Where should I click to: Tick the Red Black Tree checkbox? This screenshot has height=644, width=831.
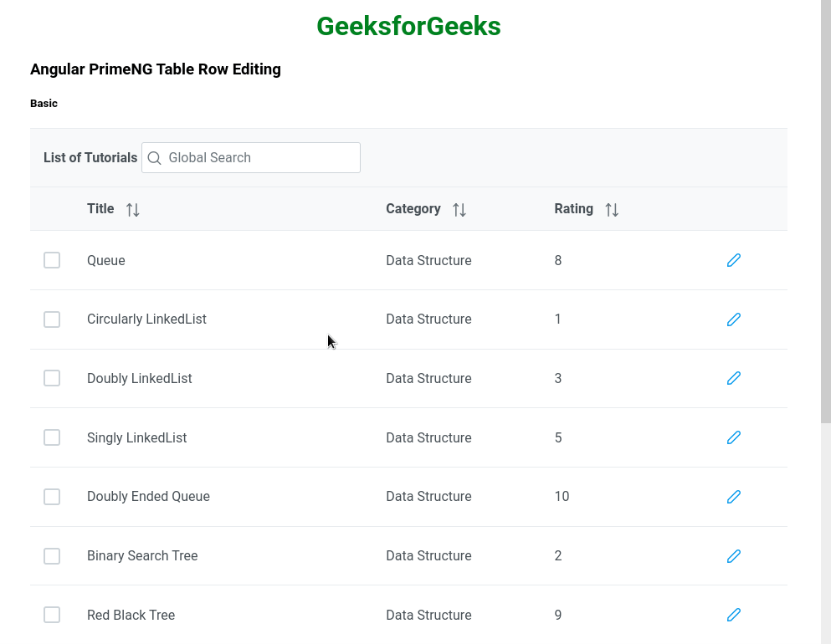[x=52, y=615]
